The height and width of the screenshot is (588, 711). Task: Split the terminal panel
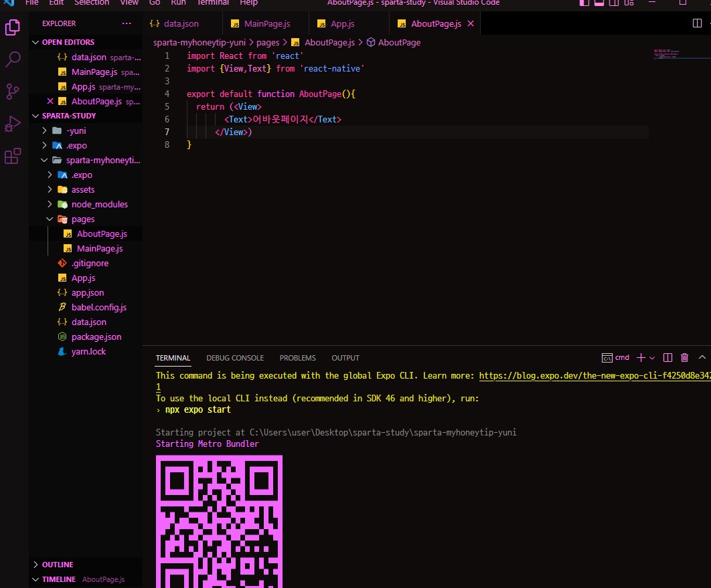tap(667, 358)
